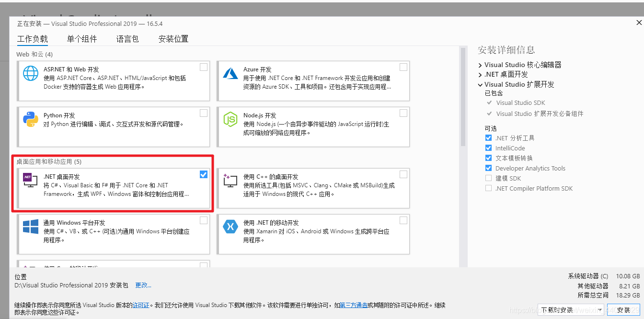Screen dimensions: 644x319
Task: Click the Web 和云 (4) section header
Action: click(34, 55)
